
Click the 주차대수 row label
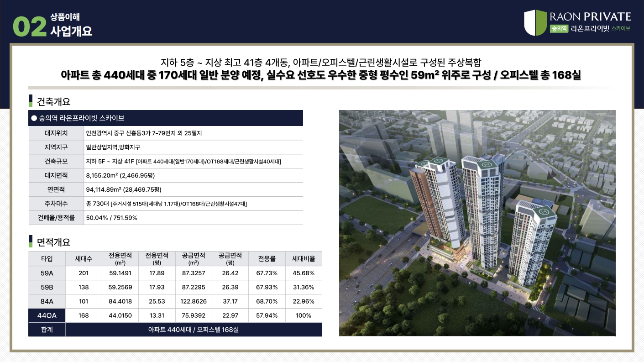click(x=56, y=204)
